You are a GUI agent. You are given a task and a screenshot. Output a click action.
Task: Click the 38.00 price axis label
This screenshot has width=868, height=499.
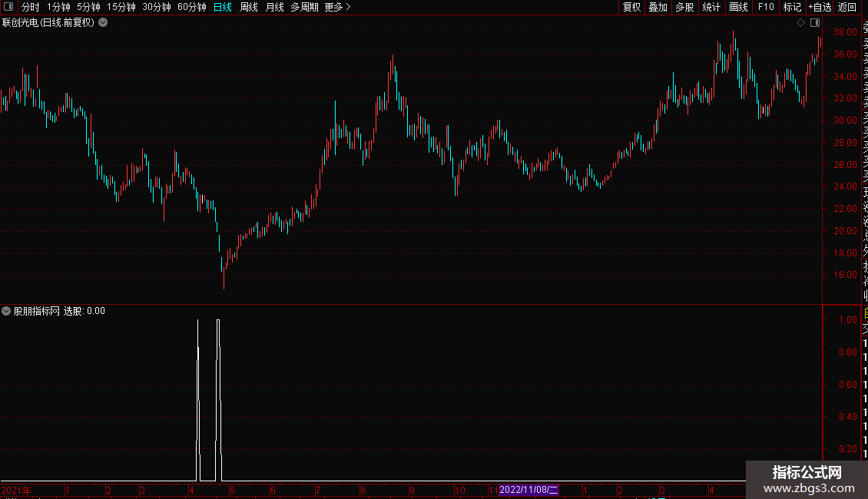tap(845, 32)
